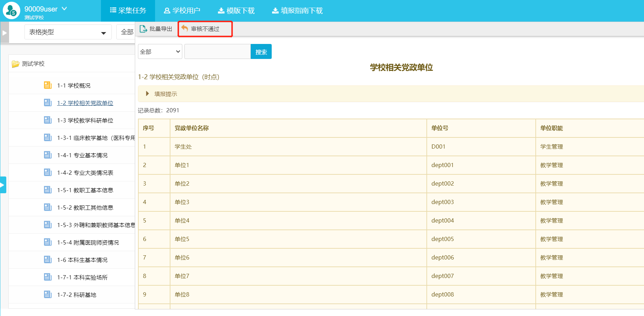Toggle the blue side panel handle
This screenshot has height=316, width=644.
[3, 185]
